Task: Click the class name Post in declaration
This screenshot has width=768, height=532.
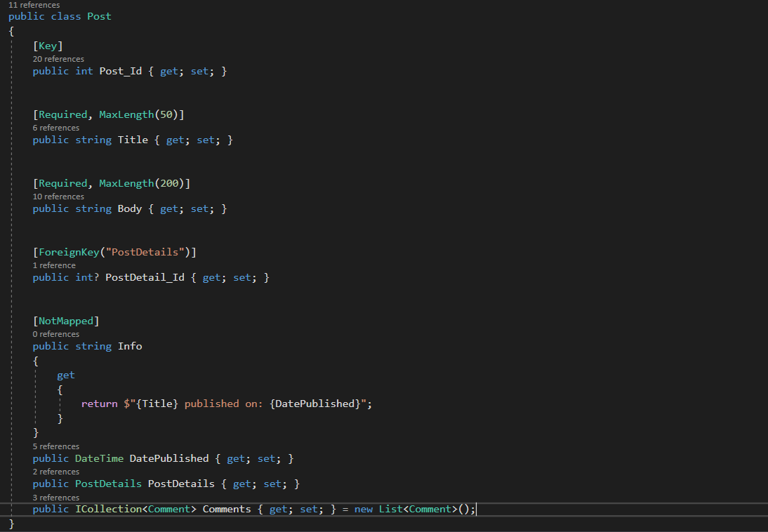Action: pyautogui.click(x=100, y=16)
